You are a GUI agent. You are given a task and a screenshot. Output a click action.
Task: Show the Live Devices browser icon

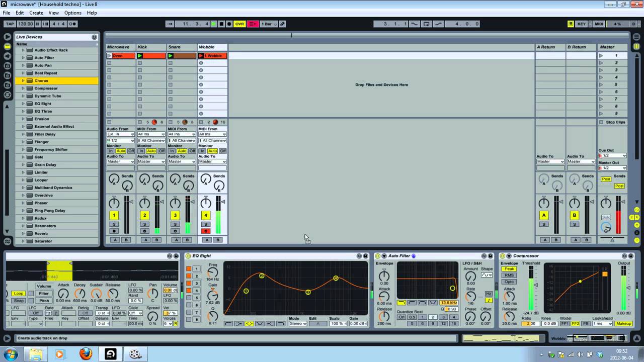7,46
